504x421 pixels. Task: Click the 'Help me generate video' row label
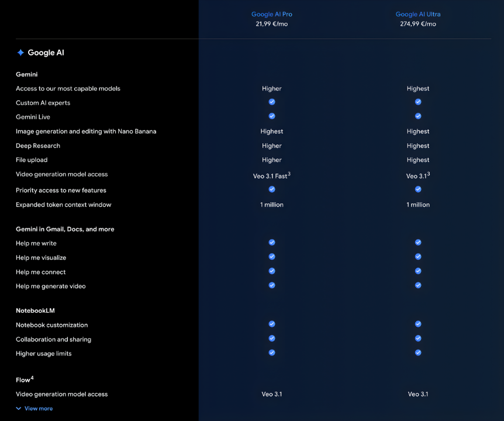point(50,286)
